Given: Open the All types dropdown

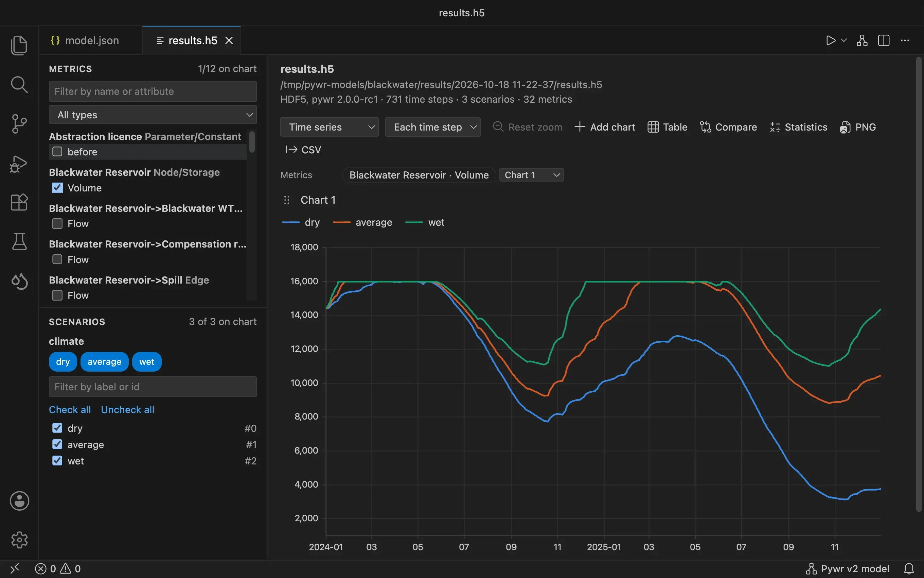Looking at the screenshot, I should pos(153,115).
